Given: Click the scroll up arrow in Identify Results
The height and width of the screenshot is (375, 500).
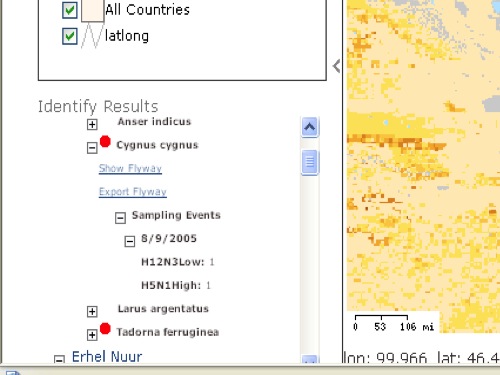Looking at the screenshot, I should [310, 127].
